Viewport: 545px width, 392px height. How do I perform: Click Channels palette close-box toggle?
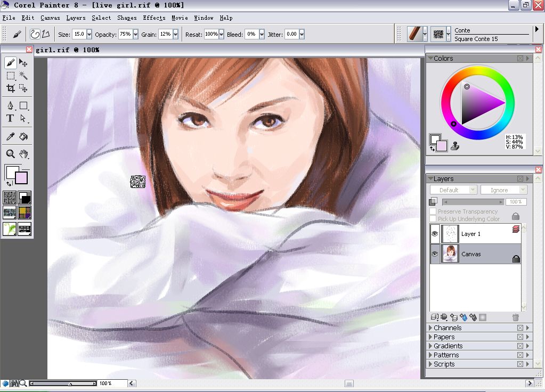[520, 328]
